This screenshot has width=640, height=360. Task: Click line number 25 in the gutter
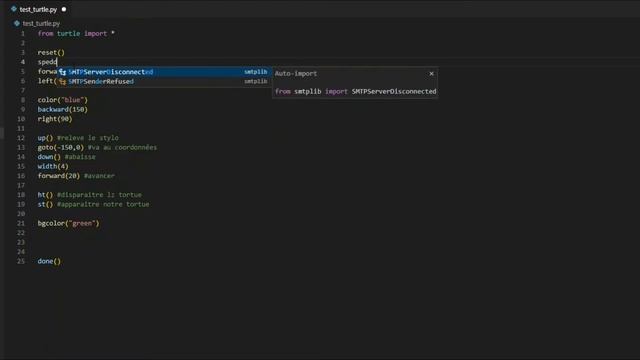(21, 261)
